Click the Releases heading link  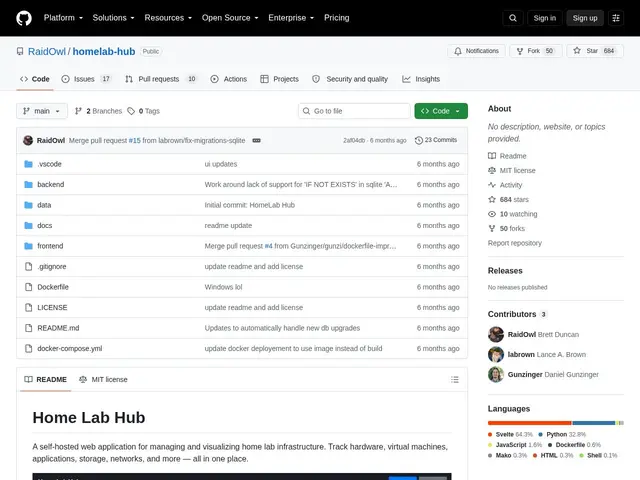(x=505, y=271)
